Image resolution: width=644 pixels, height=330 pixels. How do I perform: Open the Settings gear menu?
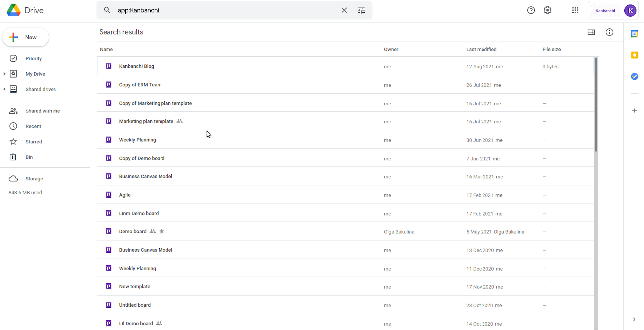pos(547,10)
